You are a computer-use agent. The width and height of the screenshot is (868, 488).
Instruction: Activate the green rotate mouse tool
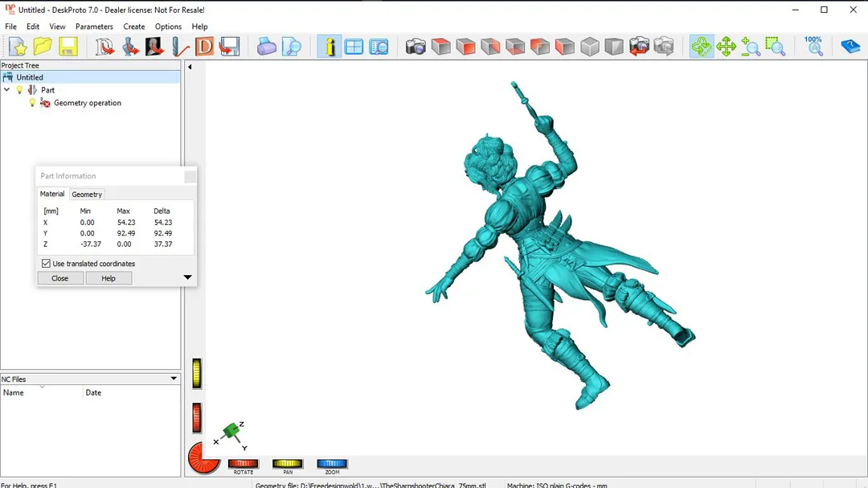coord(702,47)
